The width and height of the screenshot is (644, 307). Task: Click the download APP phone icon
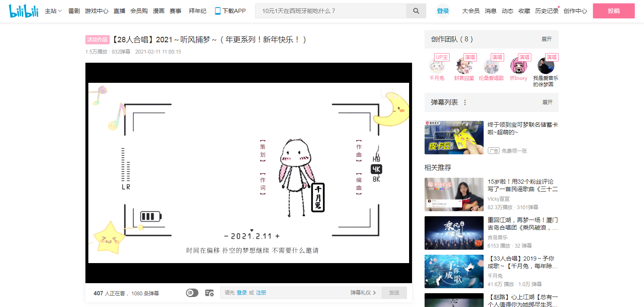click(218, 11)
